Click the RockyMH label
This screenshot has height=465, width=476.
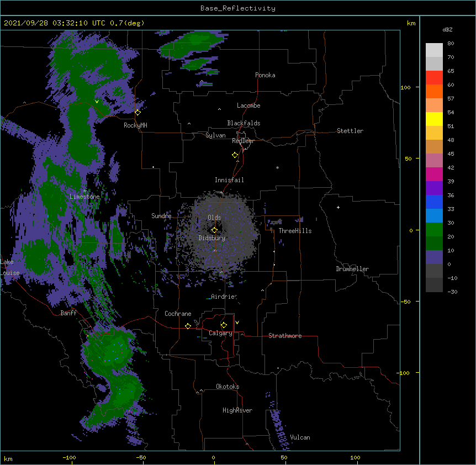point(135,125)
